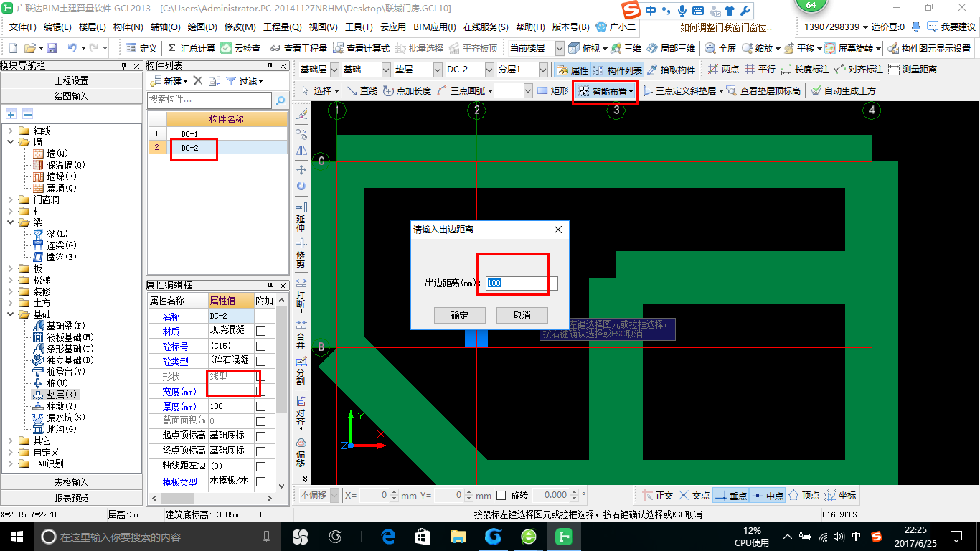The image size is (980, 551).
Task: Tick 附加 checkbox for 砼标号 row
Action: tap(261, 346)
